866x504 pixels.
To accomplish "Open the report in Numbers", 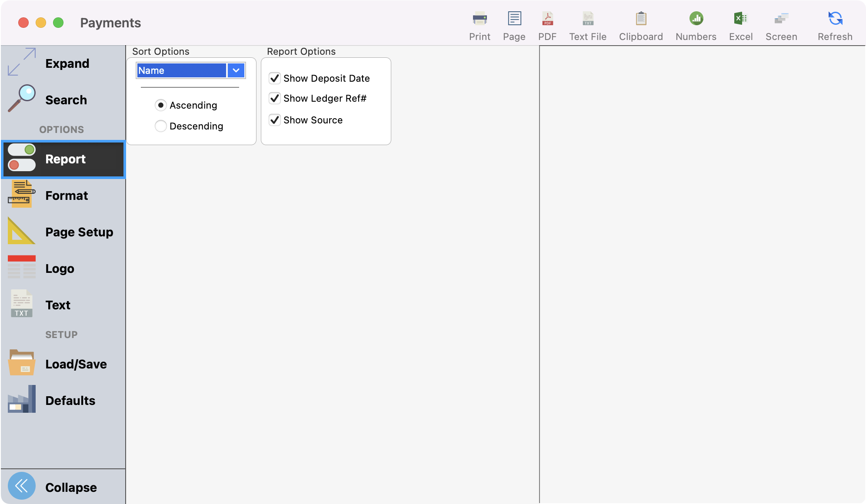I will pos(695,24).
